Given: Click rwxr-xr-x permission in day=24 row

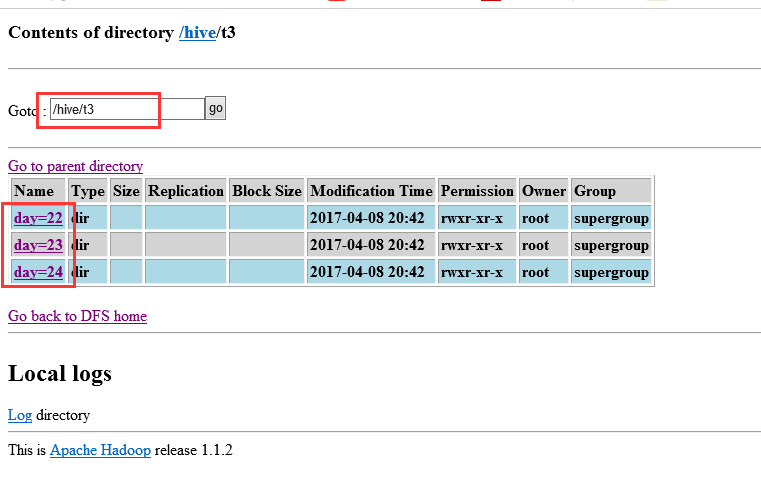Looking at the screenshot, I should click(x=472, y=272).
